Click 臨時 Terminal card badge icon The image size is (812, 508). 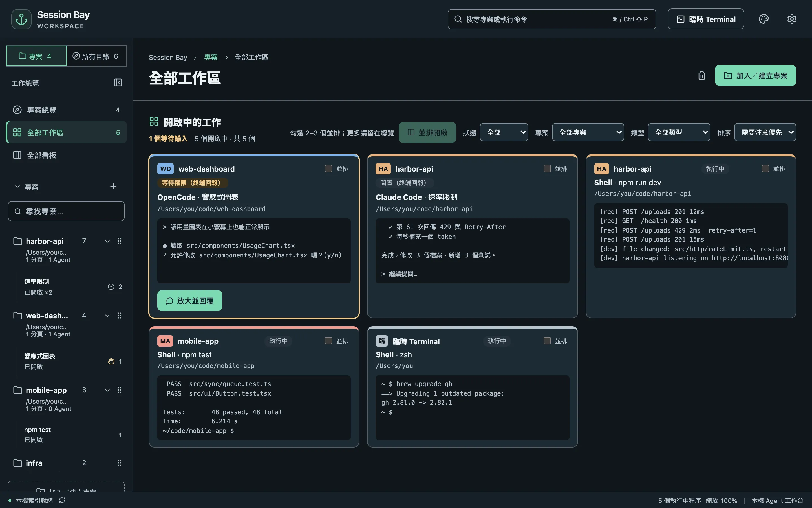[382, 341]
